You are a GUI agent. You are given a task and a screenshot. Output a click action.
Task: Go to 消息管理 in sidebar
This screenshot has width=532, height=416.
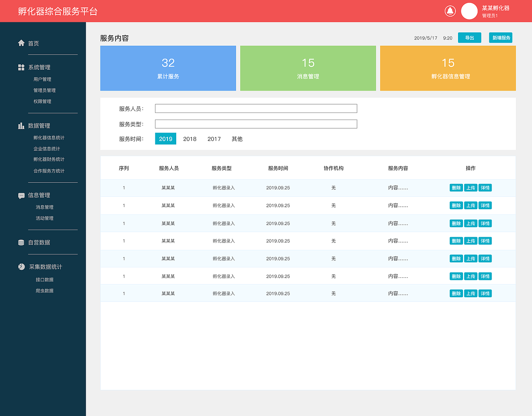pos(44,207)
